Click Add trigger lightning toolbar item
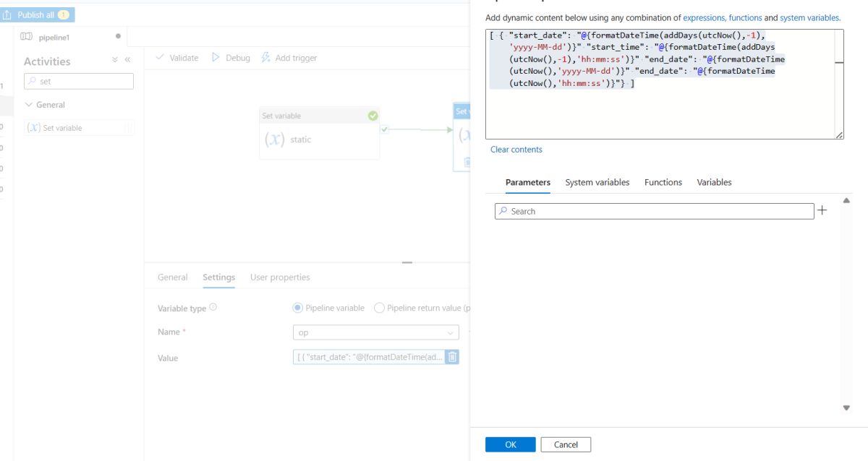The image size is (868, 461). click(x=289, y=58)
